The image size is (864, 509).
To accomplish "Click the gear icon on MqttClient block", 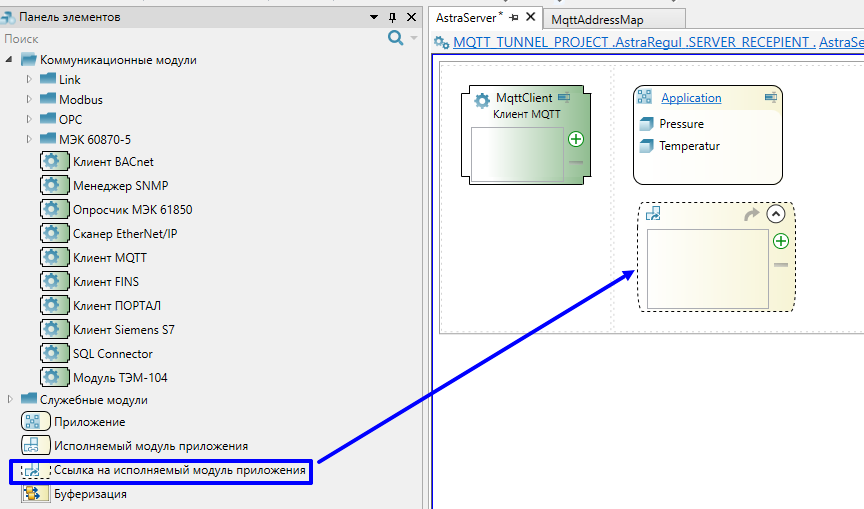I will pyautogui.click(x=482, y=100).
